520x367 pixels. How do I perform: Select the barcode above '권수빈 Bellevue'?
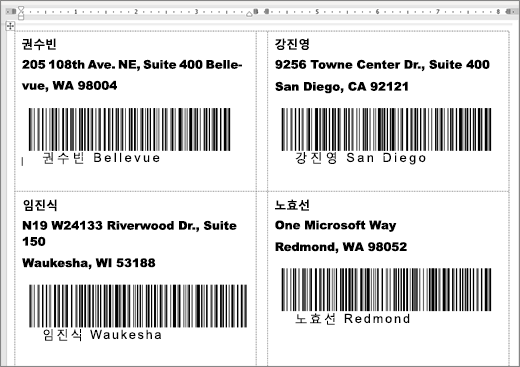(x=129, y=129)
